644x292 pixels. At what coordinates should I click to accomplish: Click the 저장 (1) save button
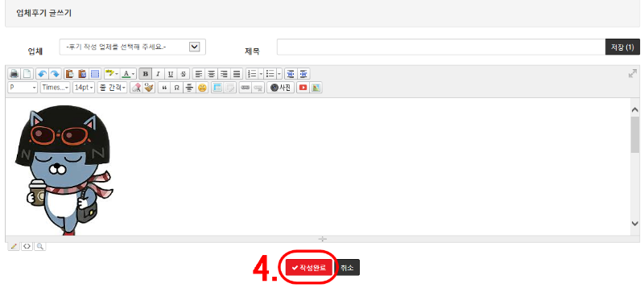pos(622,47)
